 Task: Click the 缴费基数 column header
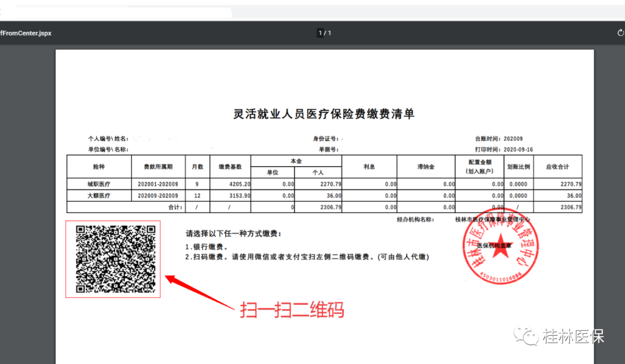coord(230,167)
